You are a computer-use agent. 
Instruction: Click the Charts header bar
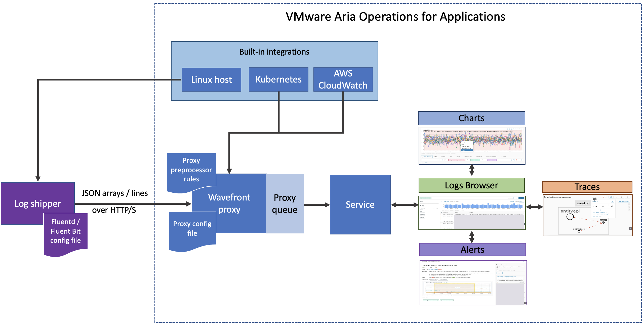pos(471,118)
